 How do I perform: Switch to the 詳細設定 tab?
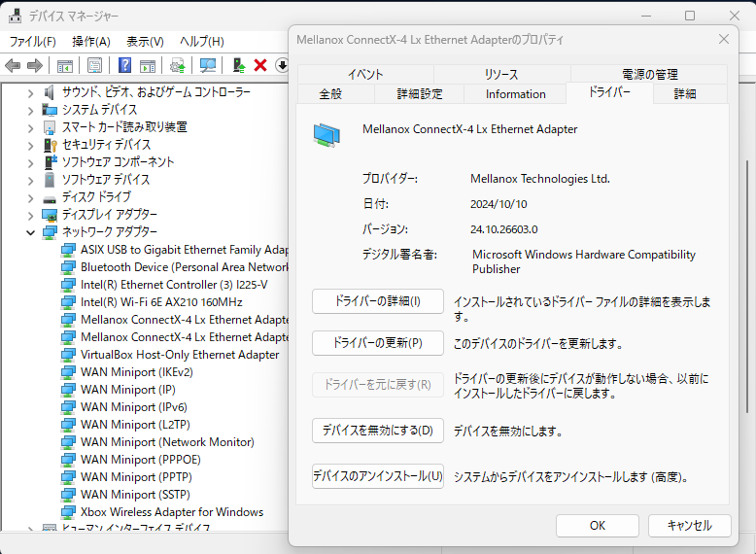pyautogui.click(x=420, y=94)
